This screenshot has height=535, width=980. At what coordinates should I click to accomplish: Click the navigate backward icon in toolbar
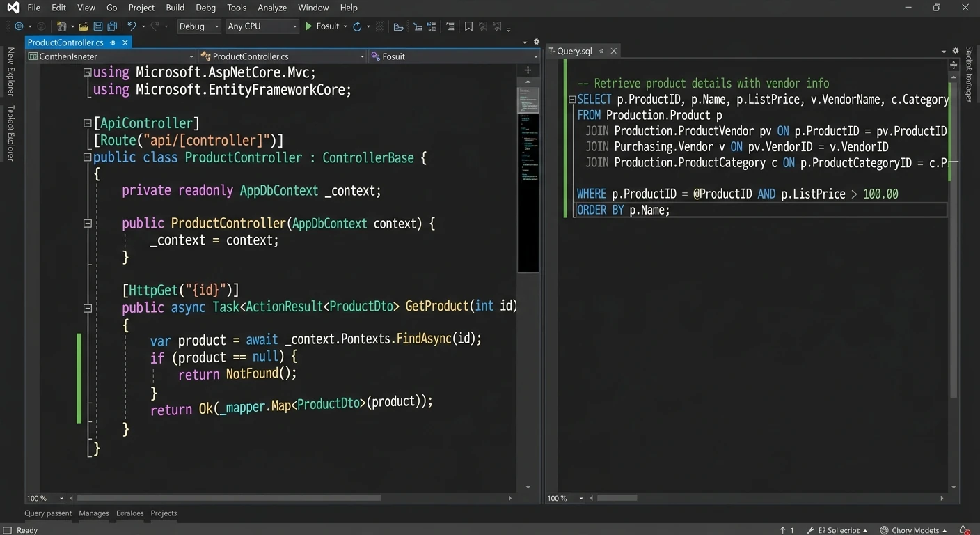click(19, 26)
